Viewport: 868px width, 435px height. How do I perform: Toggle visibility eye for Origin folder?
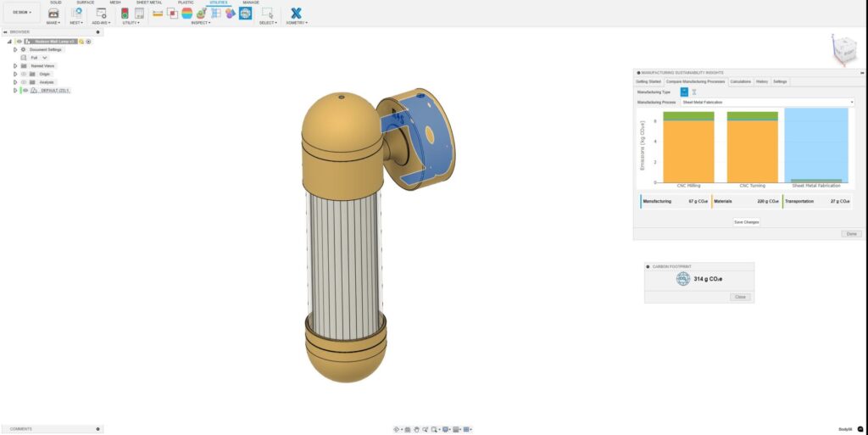coord(24,74)
